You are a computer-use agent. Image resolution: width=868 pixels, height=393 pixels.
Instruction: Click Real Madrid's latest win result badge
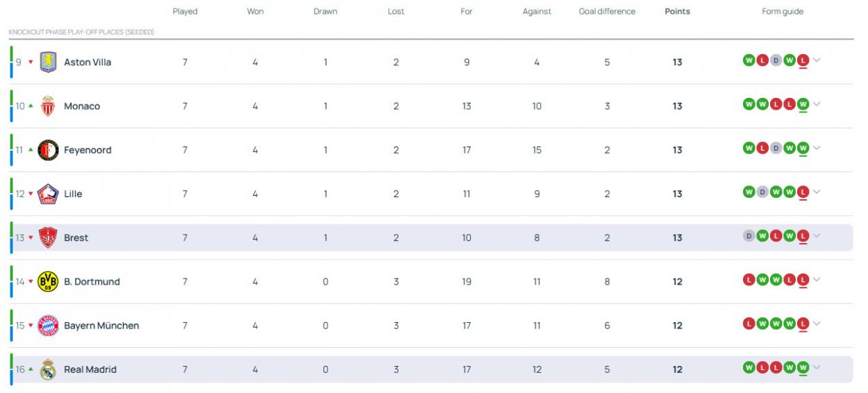[803, 367]
